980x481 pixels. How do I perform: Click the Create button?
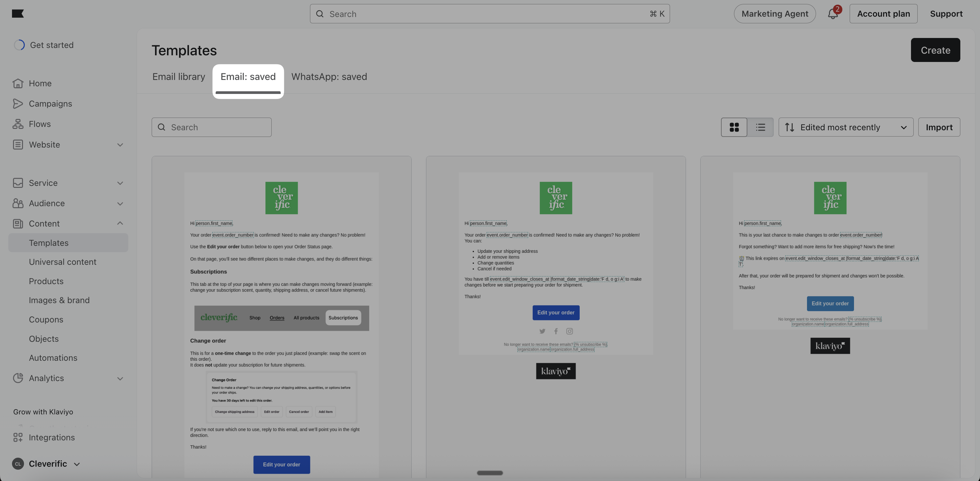[935, 50]
